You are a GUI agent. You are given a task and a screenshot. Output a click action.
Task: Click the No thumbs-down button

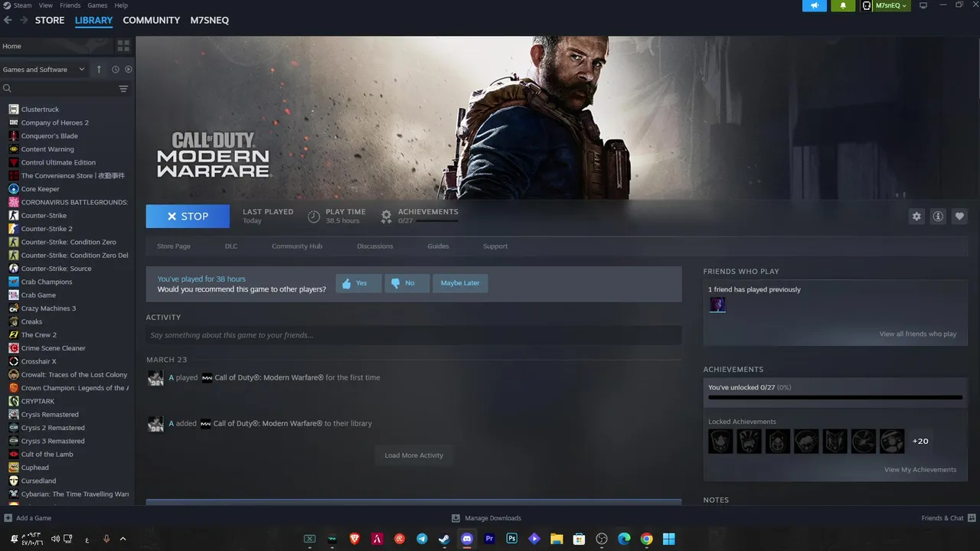407,283
